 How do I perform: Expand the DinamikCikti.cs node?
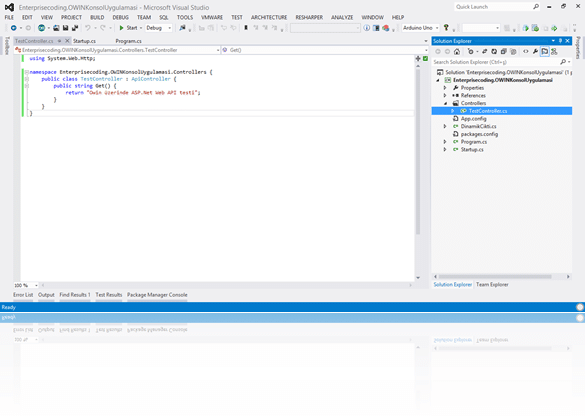click(445, 126)
